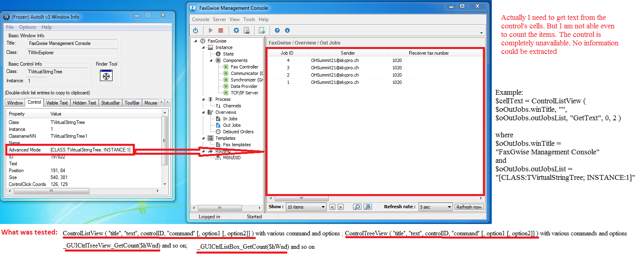Viewport: 644px width, 271px height.
Task: Click the Fax Controller chip icon
Action: 226,67
